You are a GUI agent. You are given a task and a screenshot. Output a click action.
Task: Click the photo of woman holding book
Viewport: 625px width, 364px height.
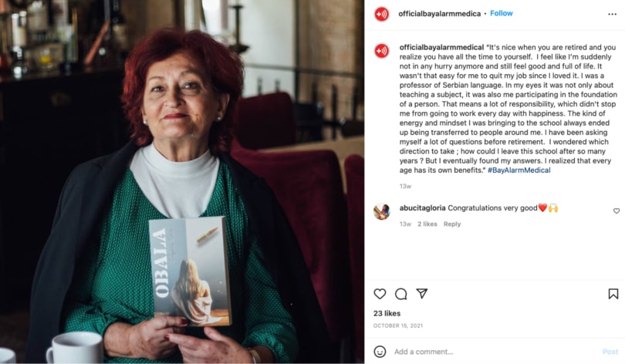[182, 181]
